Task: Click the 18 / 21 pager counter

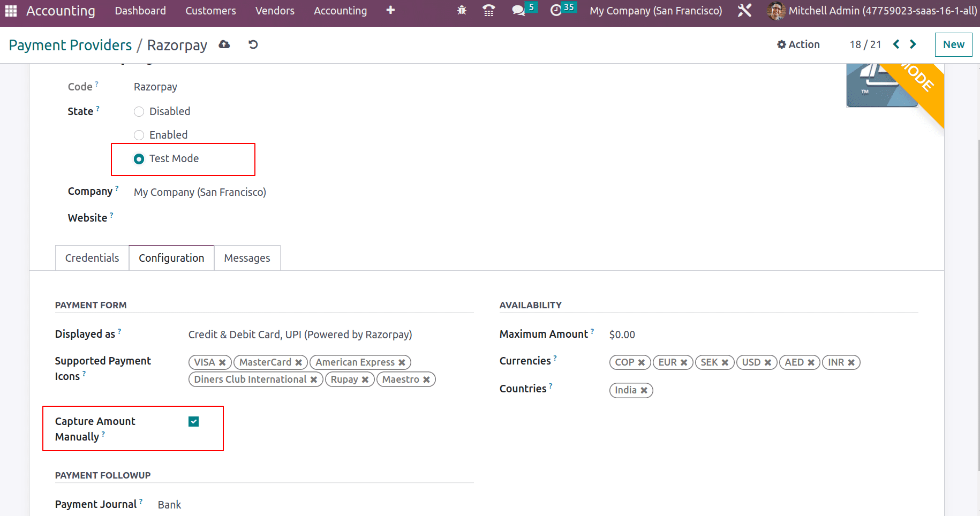Action: click(x=865, y=44)
